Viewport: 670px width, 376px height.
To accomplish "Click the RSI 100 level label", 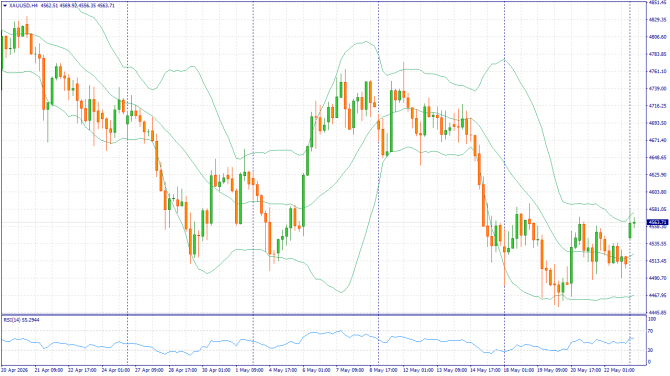I will coord(652,319).
